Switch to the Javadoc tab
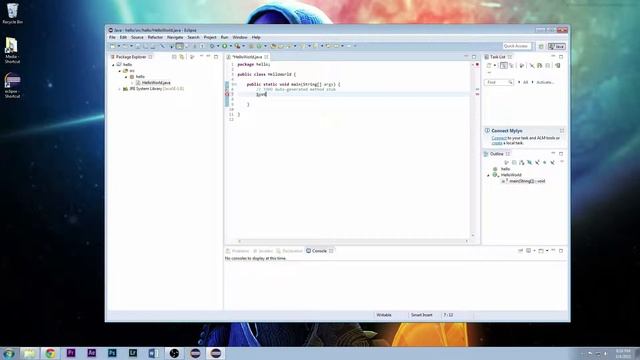Screen dimensions: 640x360 click(x=262, y=251)
